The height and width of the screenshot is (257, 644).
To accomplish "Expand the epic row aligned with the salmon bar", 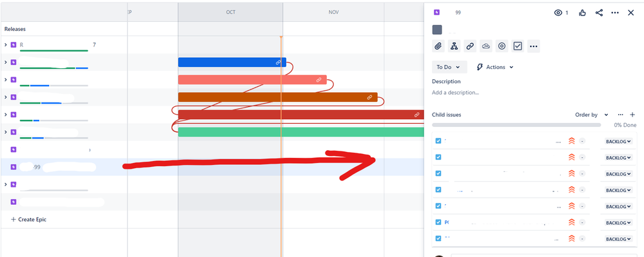I will (5, 80).
